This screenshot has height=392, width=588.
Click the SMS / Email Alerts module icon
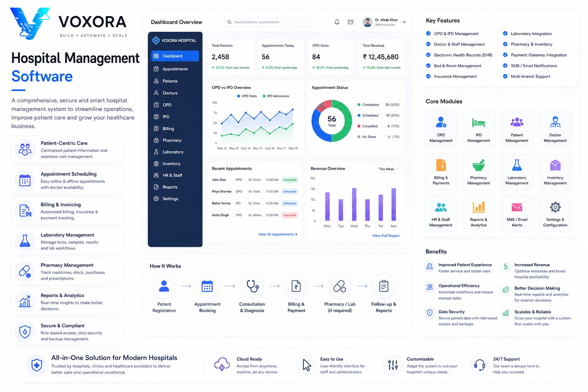(517, 207)
